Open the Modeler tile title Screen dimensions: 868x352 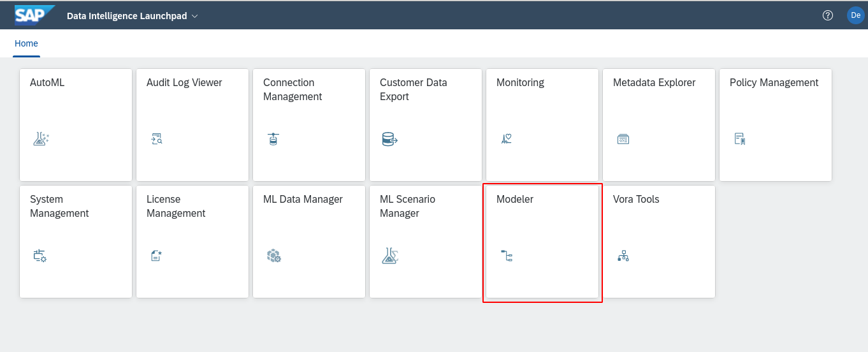pyautogui.click(x=515, y=199)
